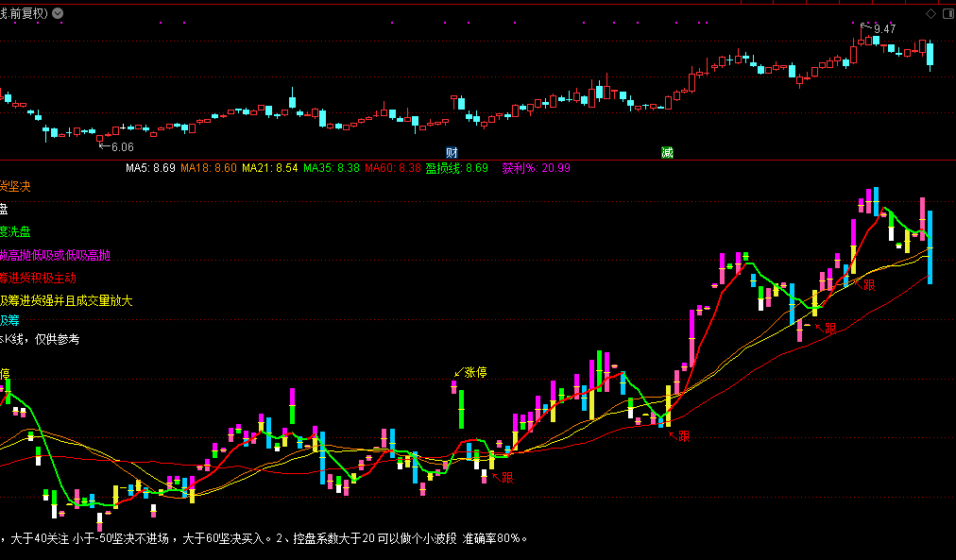Screen dimensions: 956x560
Task: Click the magenta 高抛低吸 legend text
Action: [x=55, y=255]
